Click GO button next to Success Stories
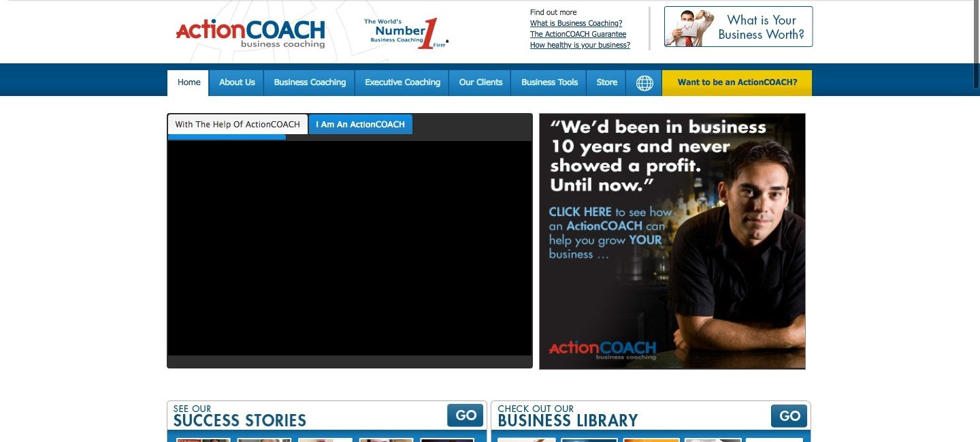980x442 pixels. (465, 415)
